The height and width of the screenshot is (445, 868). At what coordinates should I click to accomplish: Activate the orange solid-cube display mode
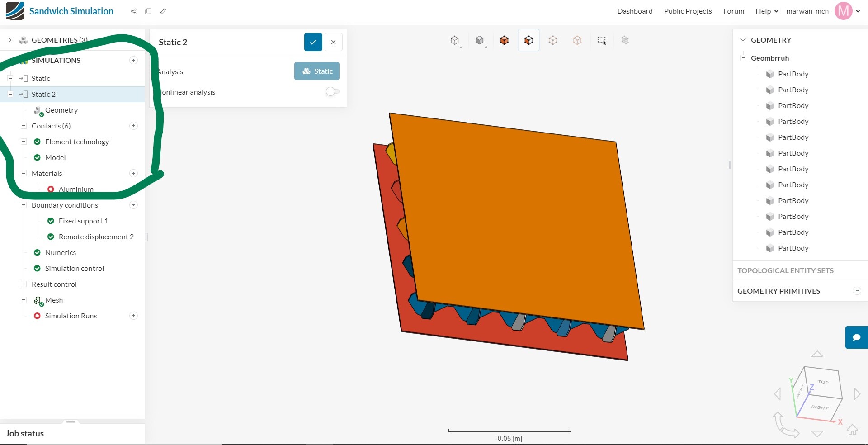pyautogui.click(x=504, y=40)
